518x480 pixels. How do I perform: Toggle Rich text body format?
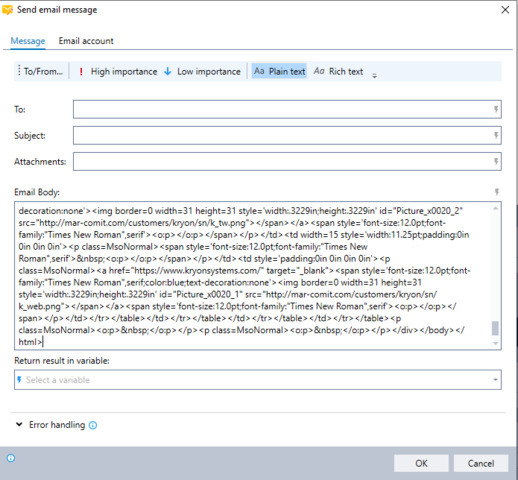[x=338, y=71]
